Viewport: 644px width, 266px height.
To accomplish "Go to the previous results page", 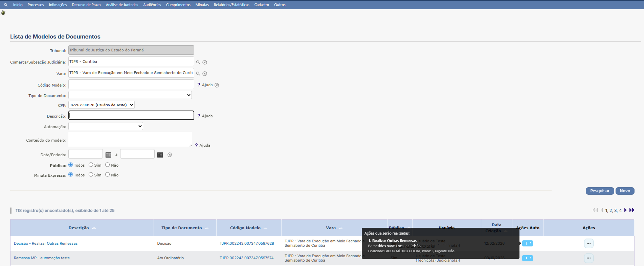I will point(602,210).
